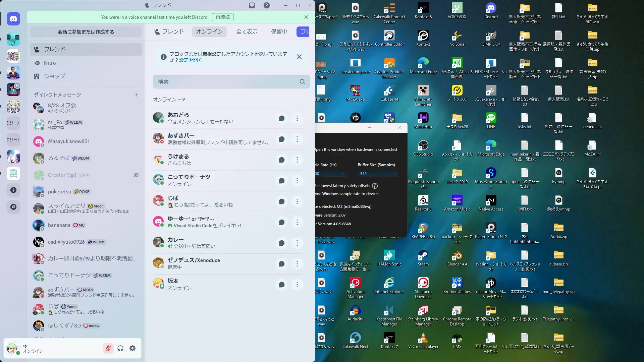Open the 設定を開く link
The height and width of the screenshot is (362, 644).
(191, 60)
